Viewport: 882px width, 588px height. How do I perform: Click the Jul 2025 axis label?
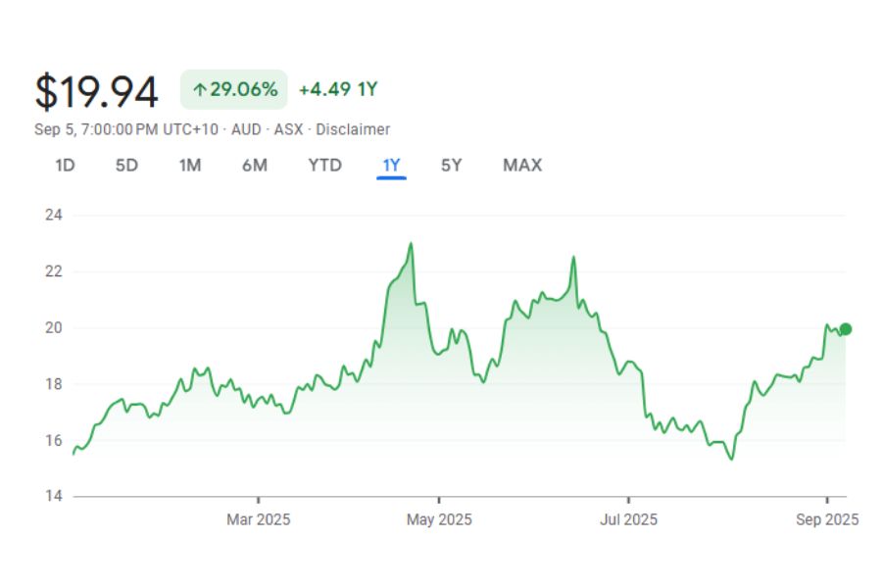pyautogui.click(x=628, y=519)
